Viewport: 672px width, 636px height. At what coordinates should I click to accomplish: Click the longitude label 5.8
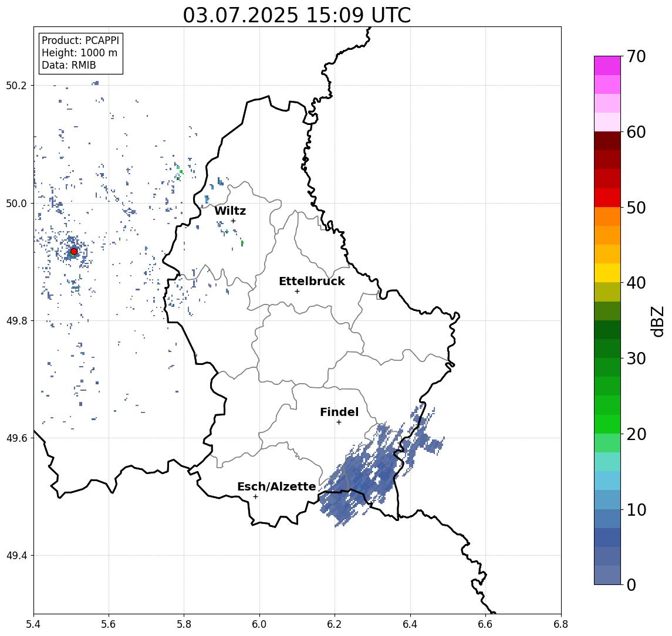coord(184,624)
